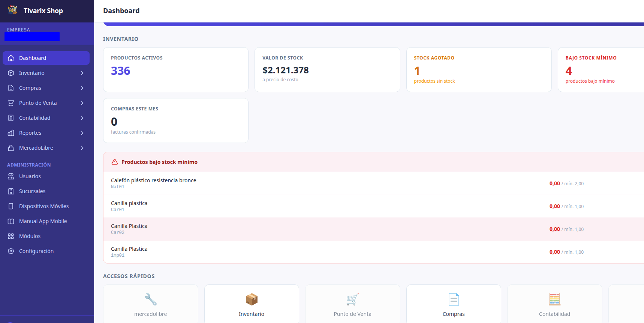Open the Inventario menu item
The width and height of the screenshot is (644, 323).
46,73
